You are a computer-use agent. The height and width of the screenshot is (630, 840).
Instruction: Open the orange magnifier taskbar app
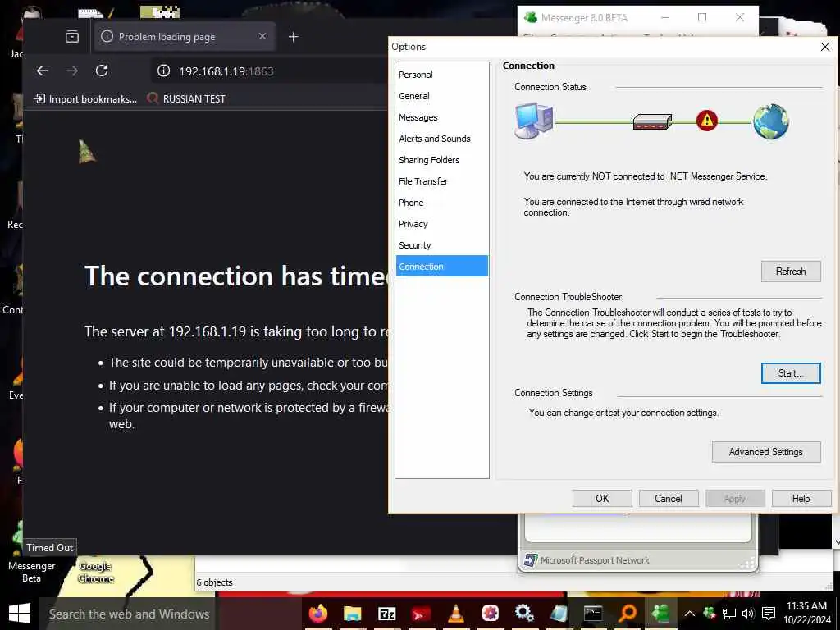pos(628,614)
